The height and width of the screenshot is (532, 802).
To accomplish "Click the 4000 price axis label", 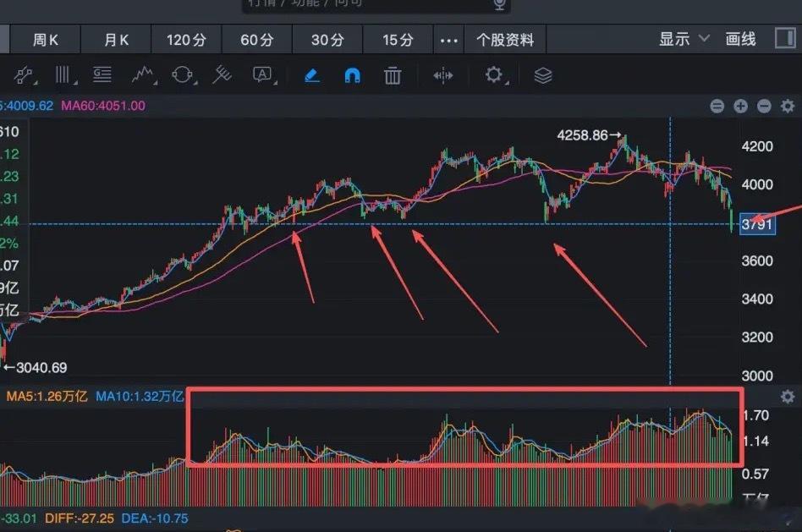I will coord(757,184).
